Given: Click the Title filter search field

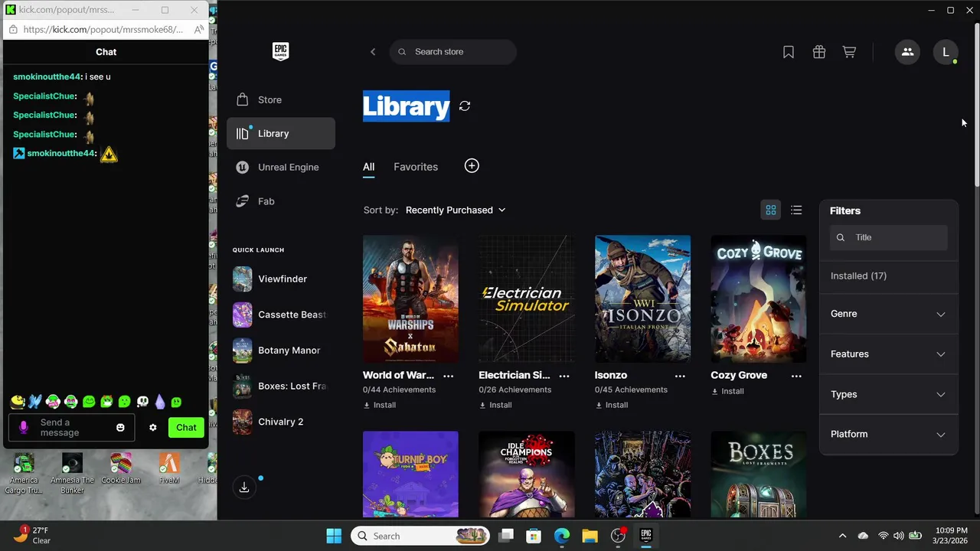Looking at the screenshot, I should (x=889, y=237).
